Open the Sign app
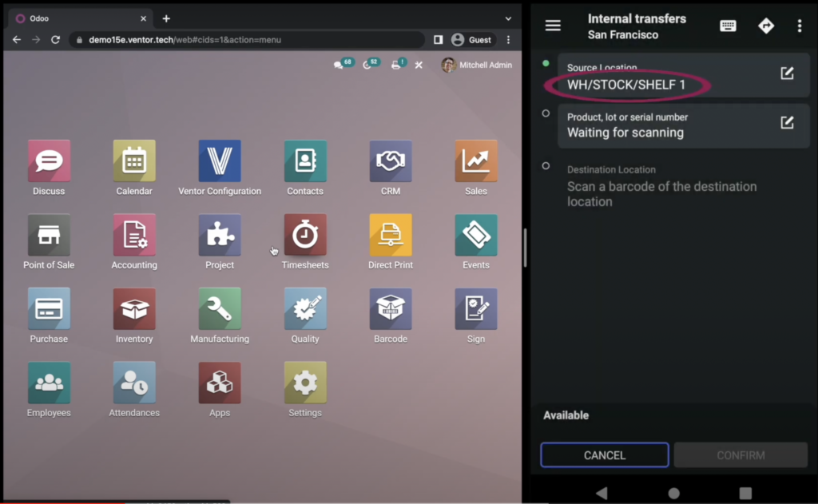 [x=476, y=309]
